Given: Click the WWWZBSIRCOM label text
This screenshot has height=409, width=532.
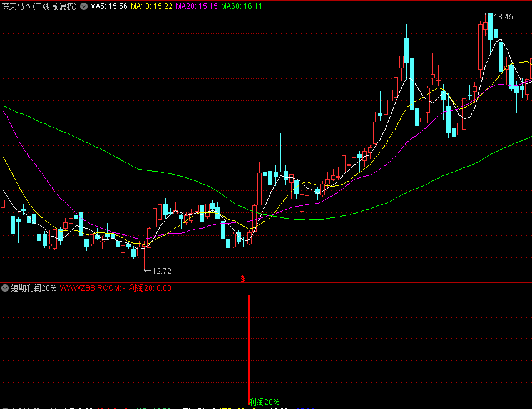Looking at the screenshot, I should (90, 288).
